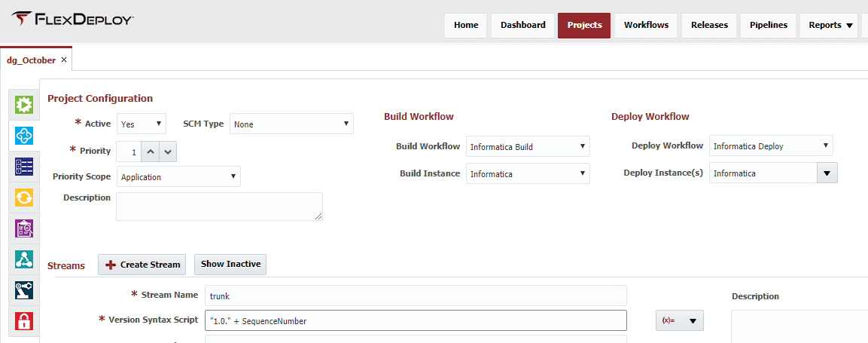Viewport: 868px width, 343px height.
Task: Click the Streams section heading
Action: point(66,266)
